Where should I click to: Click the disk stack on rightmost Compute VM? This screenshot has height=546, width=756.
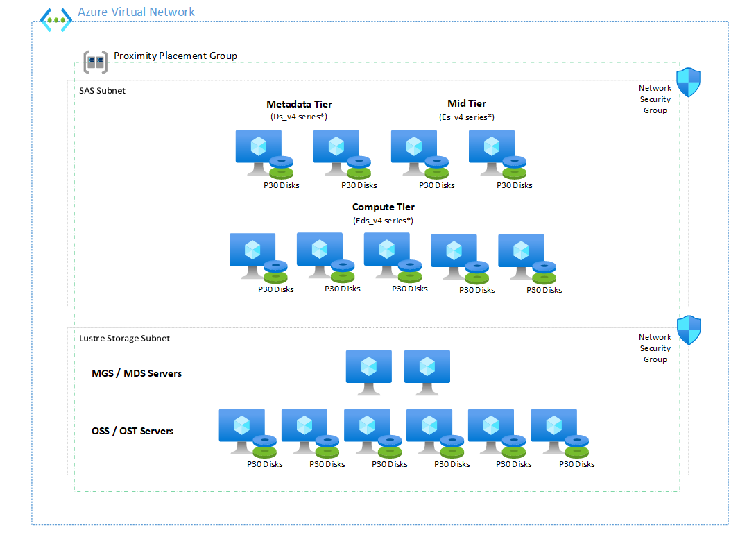(544, 272)
